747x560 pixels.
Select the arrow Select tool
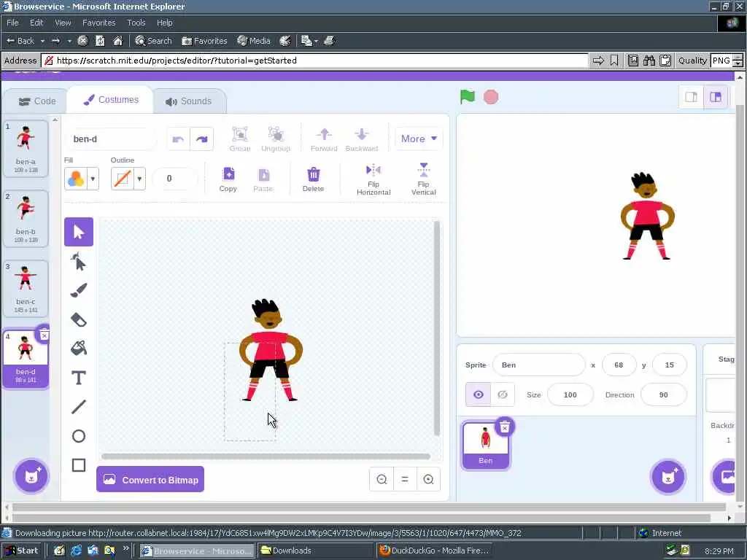pyautogui.click(x=79, y=232)
